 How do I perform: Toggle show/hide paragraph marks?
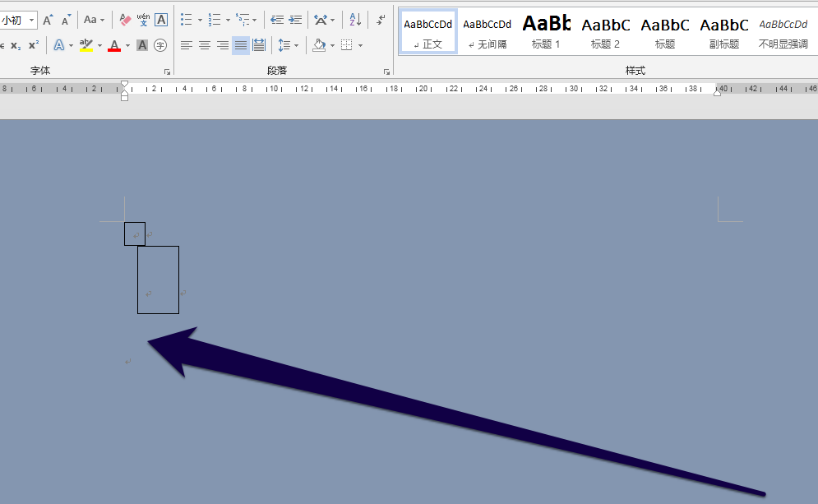coord(381,21)
